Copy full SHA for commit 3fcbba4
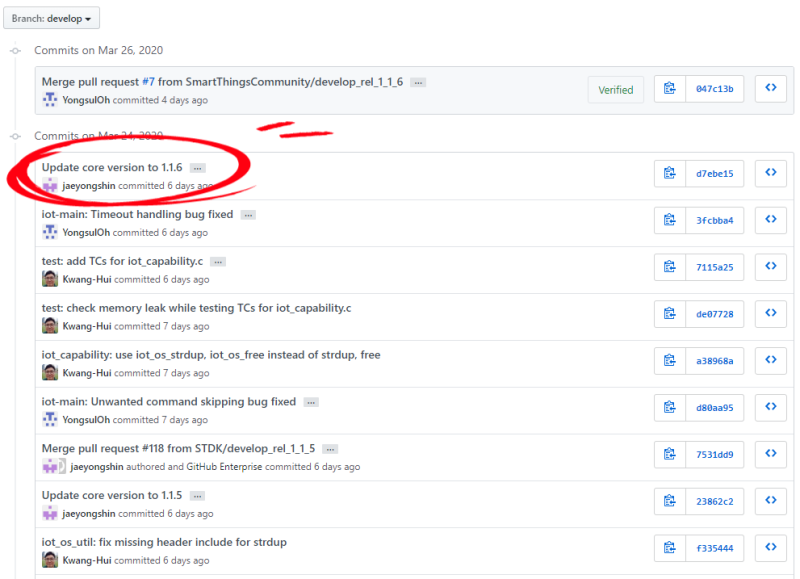 coord(670,220)
